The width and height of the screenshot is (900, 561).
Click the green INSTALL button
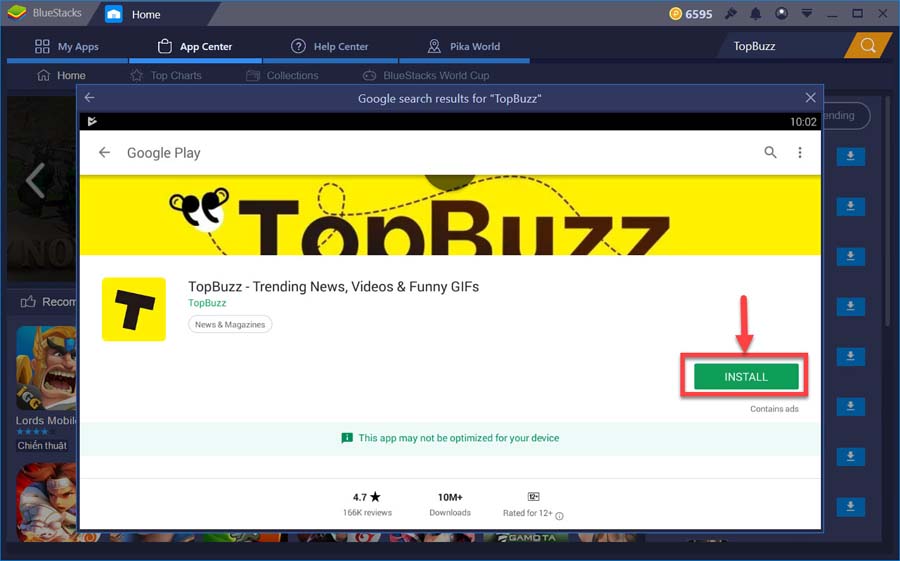pyautogui.click(x=746, y=377)
